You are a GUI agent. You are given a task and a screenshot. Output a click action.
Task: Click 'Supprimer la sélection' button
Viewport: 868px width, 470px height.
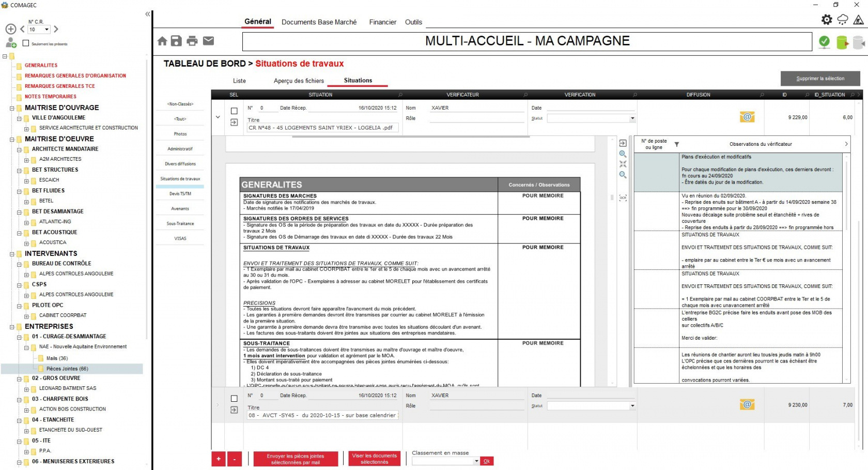tap(820, 79)
